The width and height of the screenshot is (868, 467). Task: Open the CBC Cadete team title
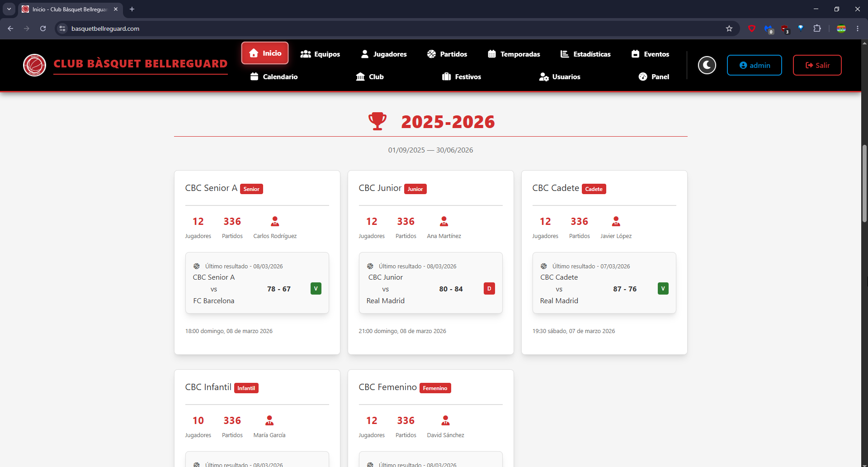coord(556,188)
